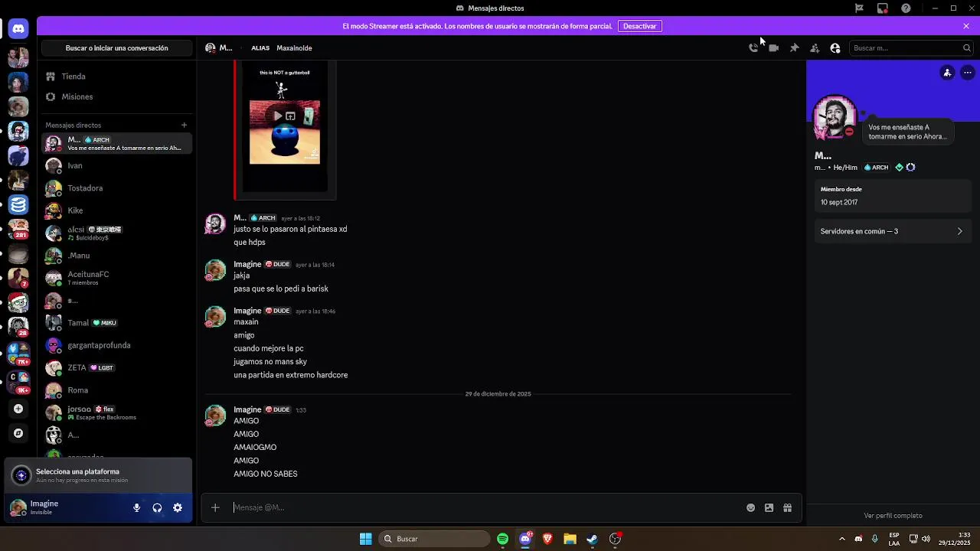The width and height of the screenshot is (980, 551).
Task: Add friends to this direct message
Action: [815, 48]
